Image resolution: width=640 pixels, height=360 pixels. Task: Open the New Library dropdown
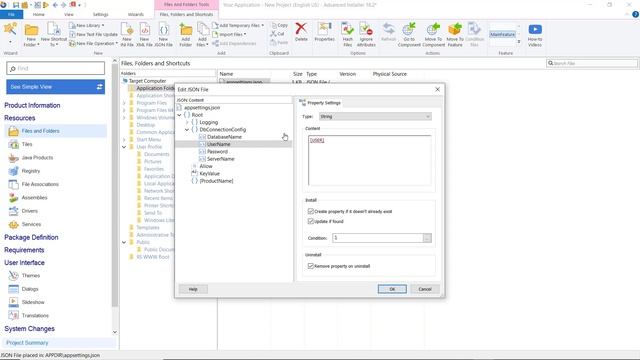pos(87,25)
